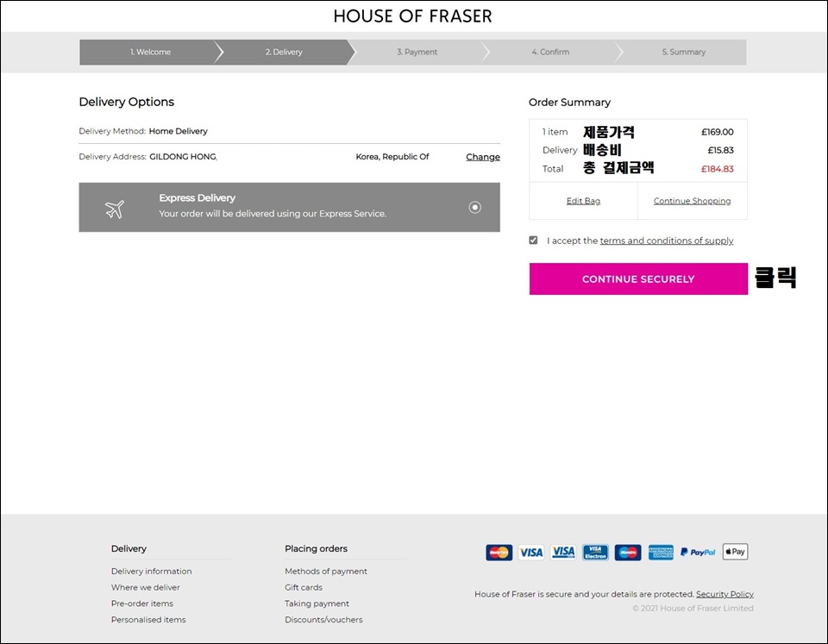Go to the 1. Welcome step
This screenshot has width=828, height=644.
pyautogui.click(x=150, y=52)
